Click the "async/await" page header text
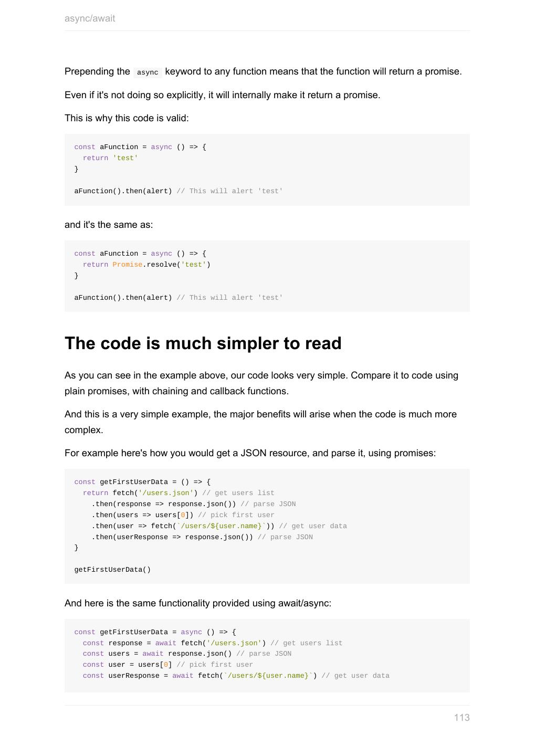 90,18
